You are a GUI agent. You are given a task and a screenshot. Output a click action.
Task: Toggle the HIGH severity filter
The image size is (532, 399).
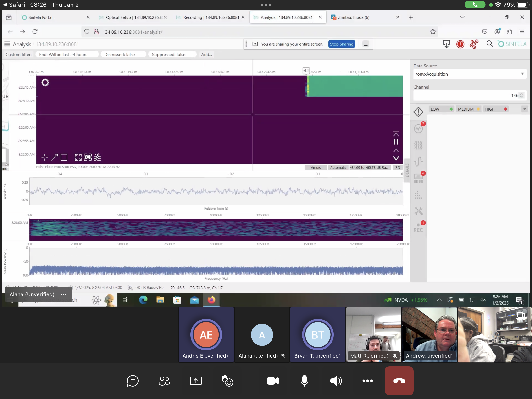pyautogui.click(x=496, y=109)
